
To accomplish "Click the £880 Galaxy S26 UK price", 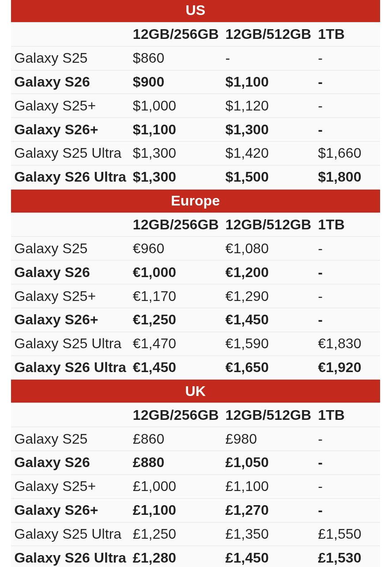I will [148, 462].
